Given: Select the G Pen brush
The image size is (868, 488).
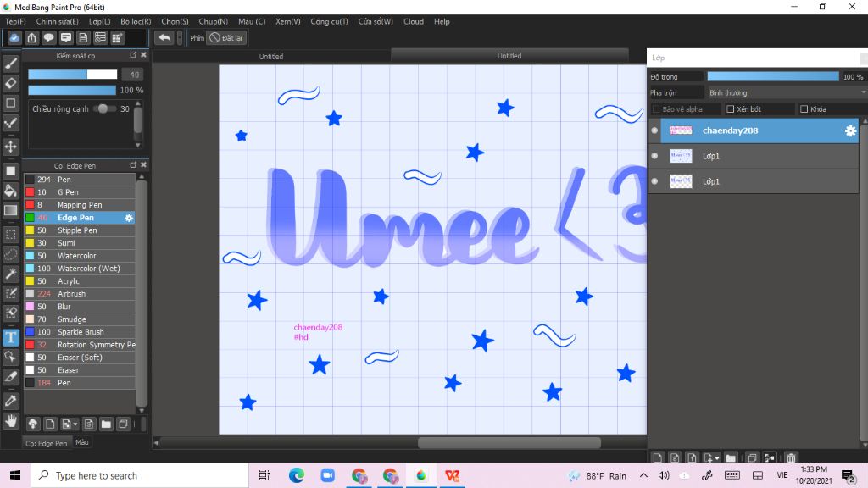Looking at the screenshot, I should pyautogui.click(x=80, y=192).
